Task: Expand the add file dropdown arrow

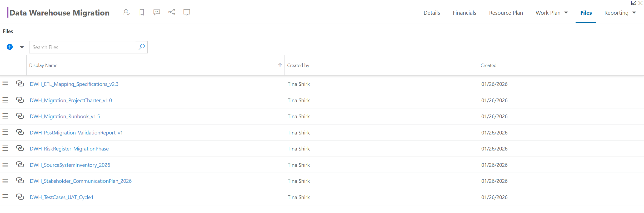Action: (22, 47)
